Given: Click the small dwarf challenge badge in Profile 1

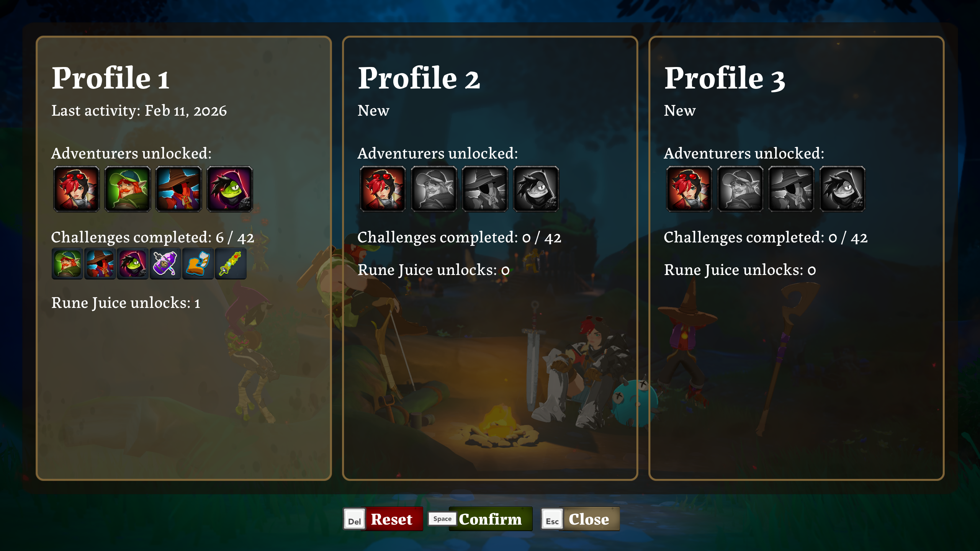Looking at the screenshot, I should click(67, 263).
